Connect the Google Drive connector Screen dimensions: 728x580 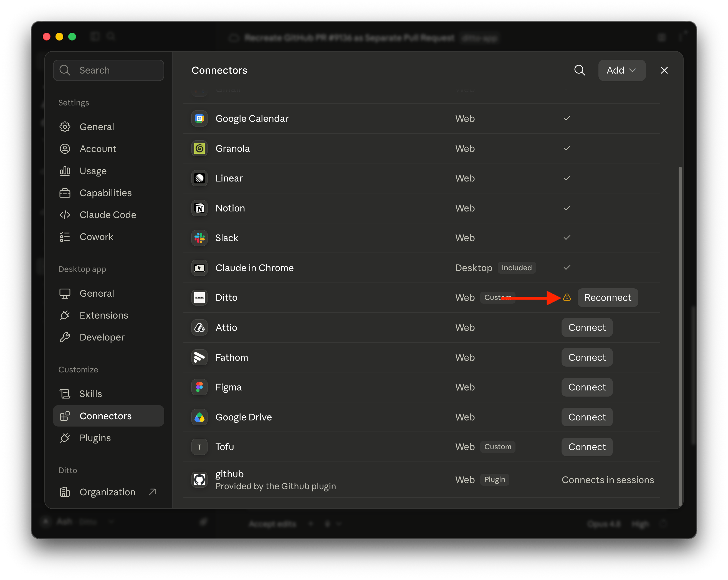tap(587, 417)
